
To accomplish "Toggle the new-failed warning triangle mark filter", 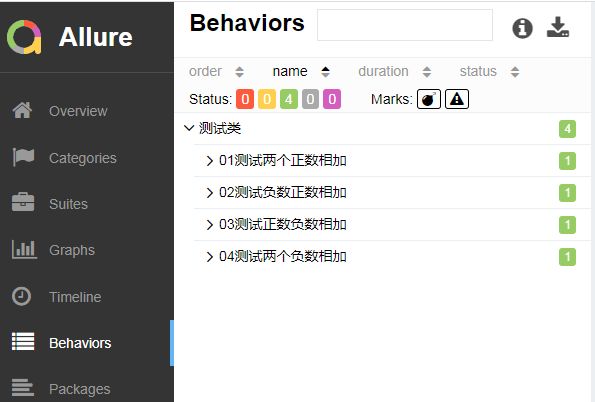I will point(457,99).
